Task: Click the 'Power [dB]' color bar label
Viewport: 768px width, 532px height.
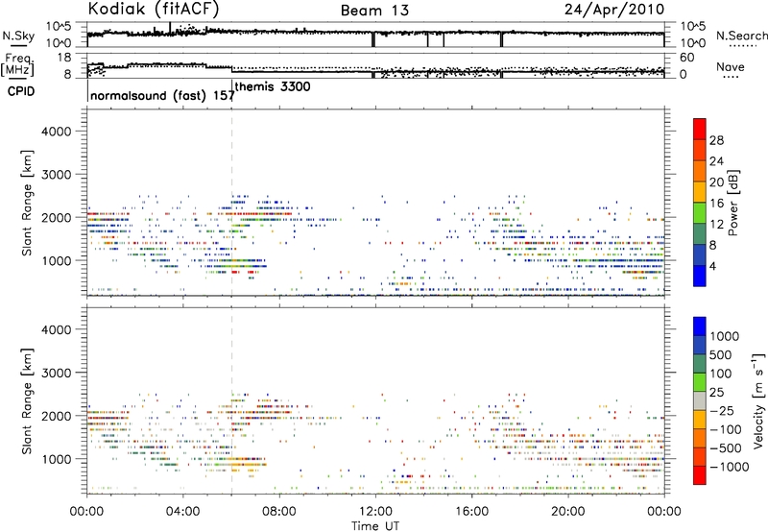Action: 732,203
